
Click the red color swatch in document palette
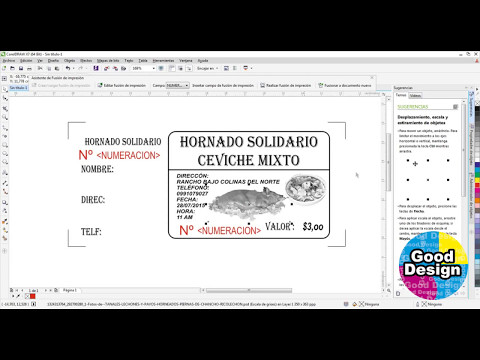[32, 296]
